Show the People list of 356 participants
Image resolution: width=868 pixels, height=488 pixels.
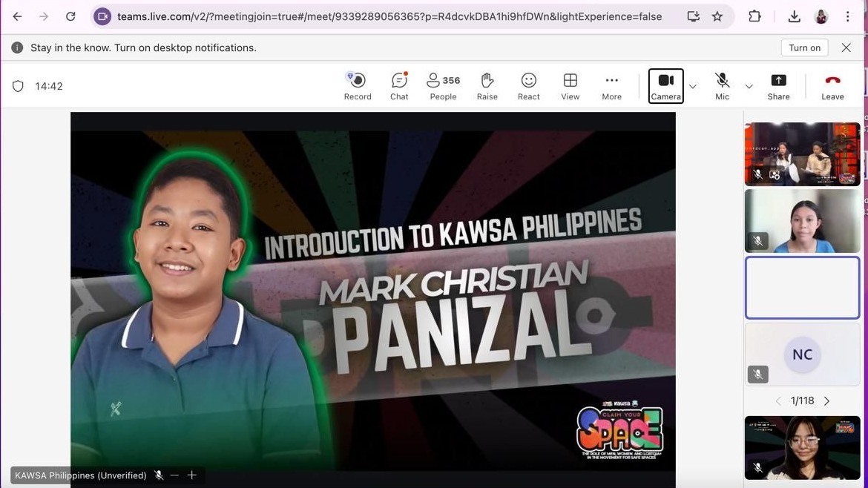tap(443, 86)
